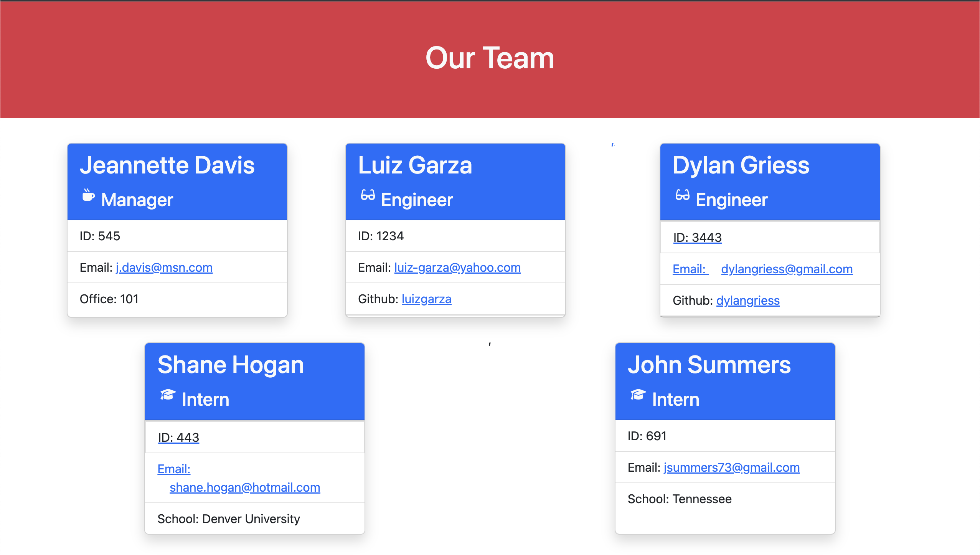Open shane.hogan@hotmail.com email link
Image resolution: width=980 pixels, height=555 pixels.
tap(245, 487)
